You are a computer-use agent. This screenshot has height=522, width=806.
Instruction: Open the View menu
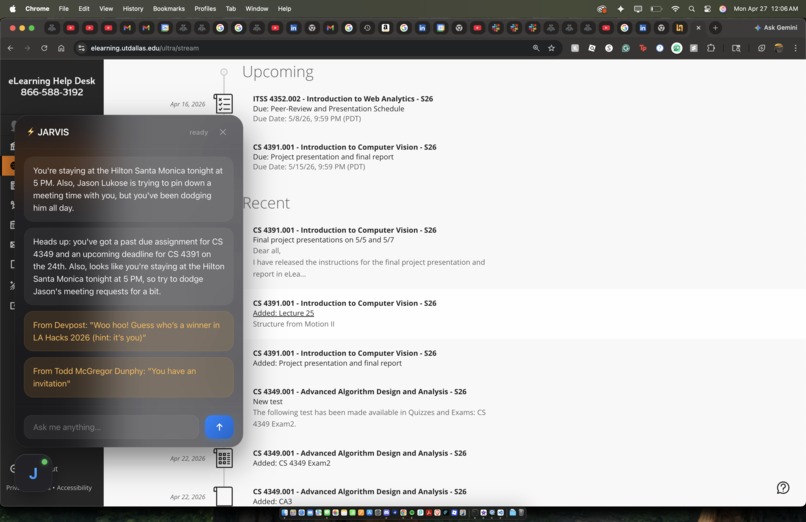point(106,9)
